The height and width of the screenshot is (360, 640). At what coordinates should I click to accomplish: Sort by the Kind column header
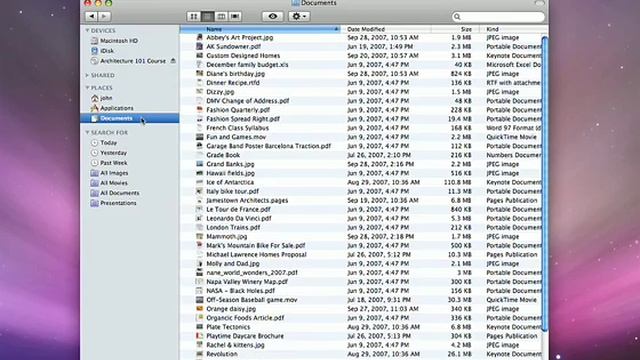click(514, 29)
